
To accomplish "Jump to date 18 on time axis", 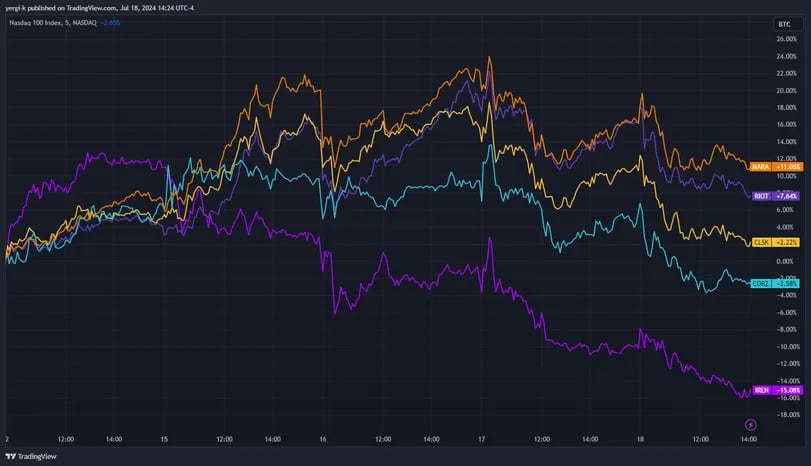I will point(640,439).
